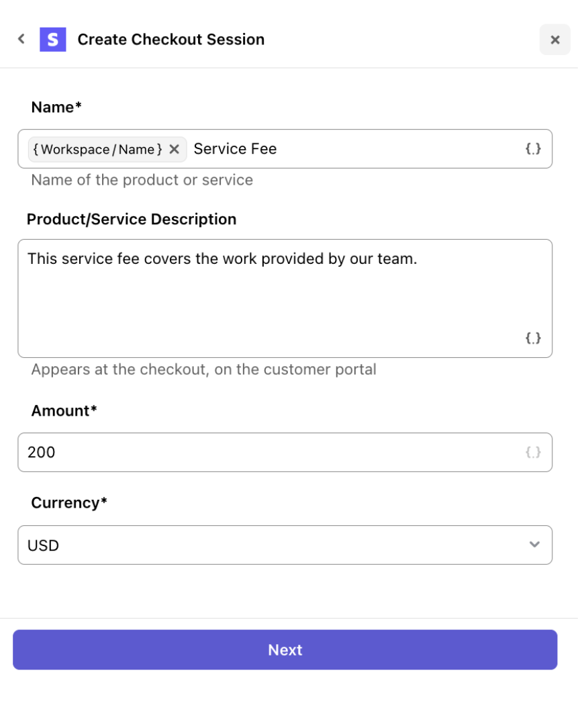Expand the Currency dropdown chevron
Image resolution: width=588 pixels, height=724 pixels.
tap(534, 545)
